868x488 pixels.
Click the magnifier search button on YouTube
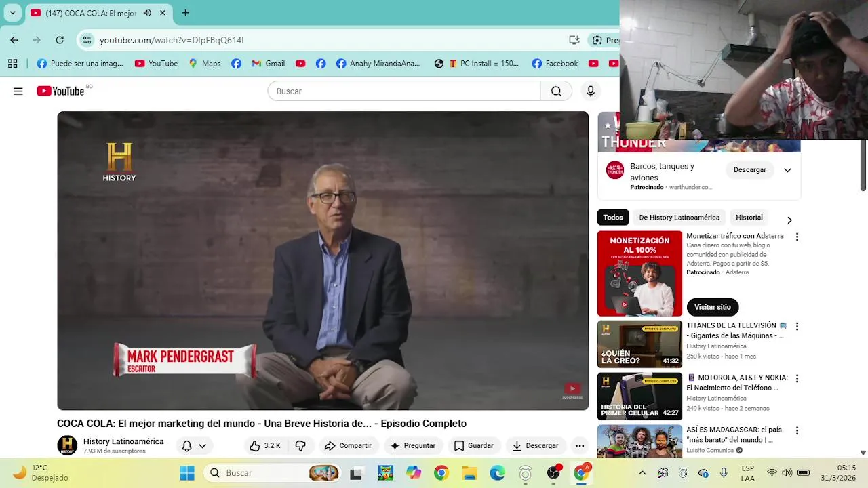[x=556, y=91]
